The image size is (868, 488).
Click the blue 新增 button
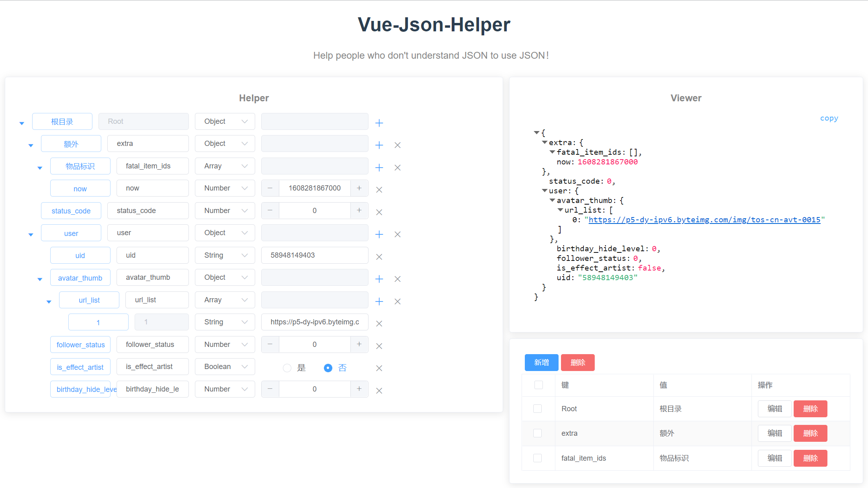[x=541, y=363]
